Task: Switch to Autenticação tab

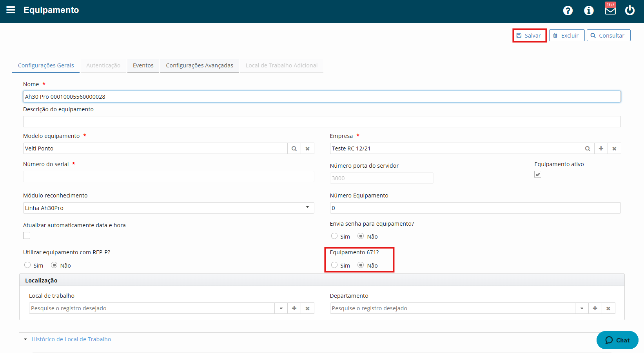Action: (103, 65)
